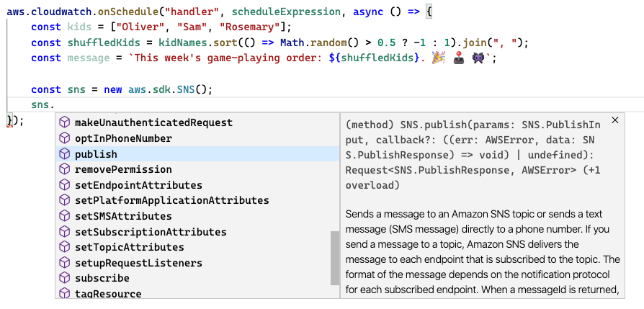Select the highlighted publish suggestion
The width and height of the screenshot is (644, 309).
pos(197,153)
